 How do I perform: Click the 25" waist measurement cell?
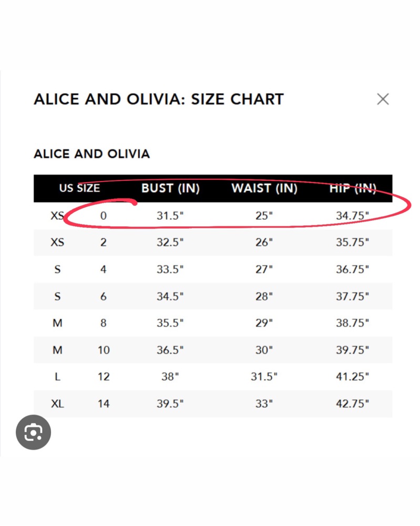(x=264, y=215)
